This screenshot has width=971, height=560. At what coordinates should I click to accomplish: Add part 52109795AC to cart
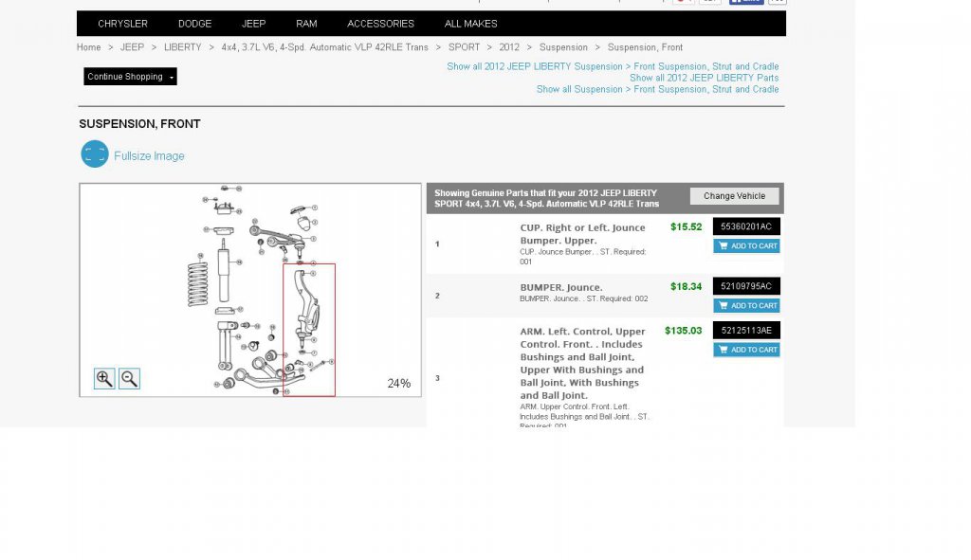point(746,305)
